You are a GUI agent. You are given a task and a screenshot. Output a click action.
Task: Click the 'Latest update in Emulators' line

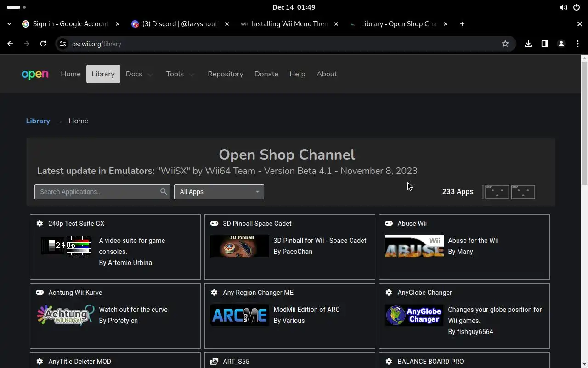coord(227,171)
